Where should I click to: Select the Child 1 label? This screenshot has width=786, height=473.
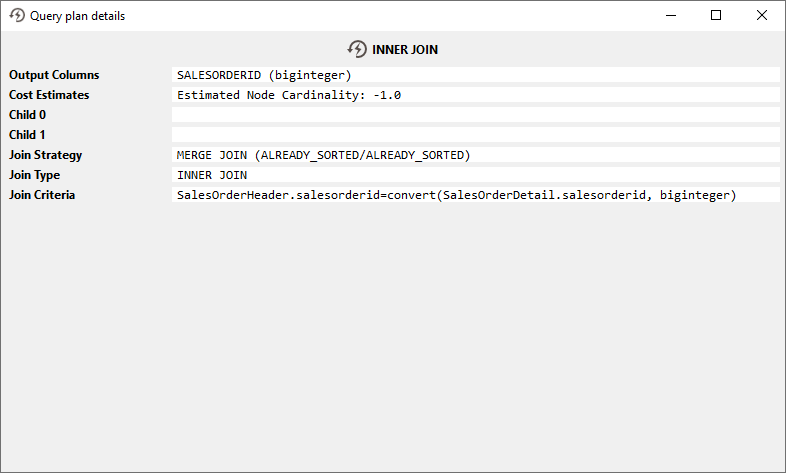click(27, 135)
